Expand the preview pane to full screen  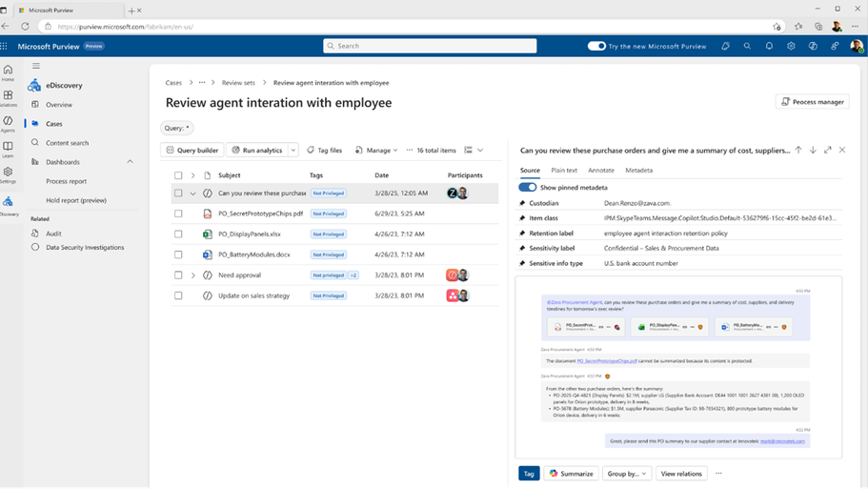[x=828, y=150]
